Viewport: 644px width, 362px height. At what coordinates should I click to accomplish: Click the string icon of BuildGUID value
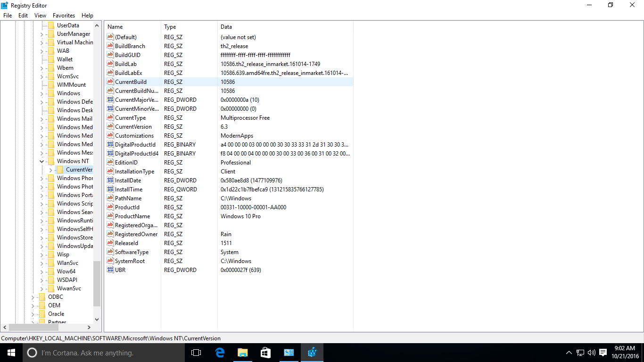point(110,55)
